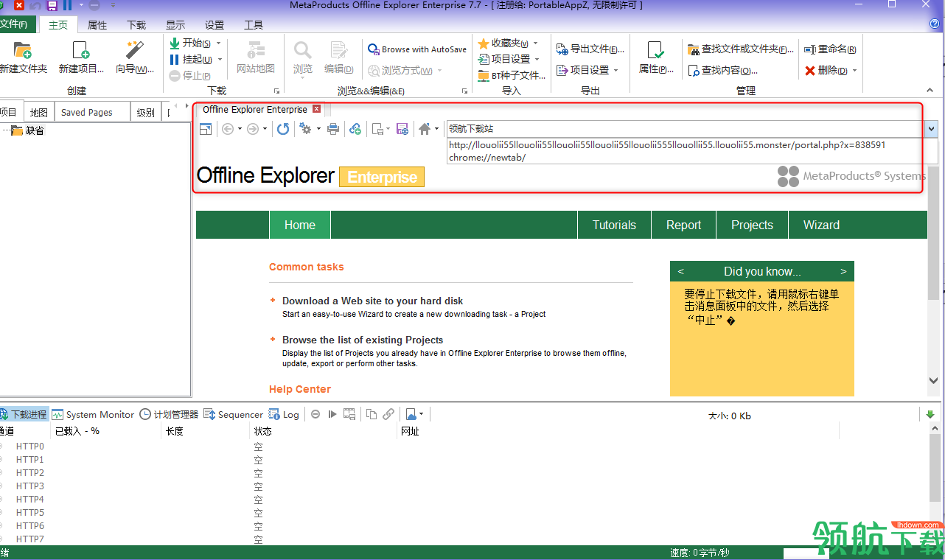Open the 收藏夹 favorites menu

click(x=508, y=43)
